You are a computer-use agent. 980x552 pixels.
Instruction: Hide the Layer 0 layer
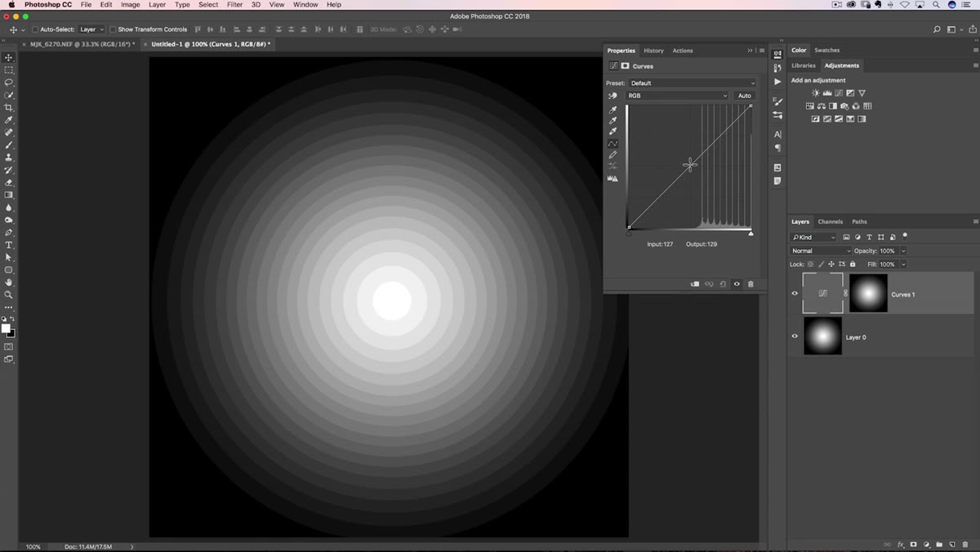tap(795, 336)
